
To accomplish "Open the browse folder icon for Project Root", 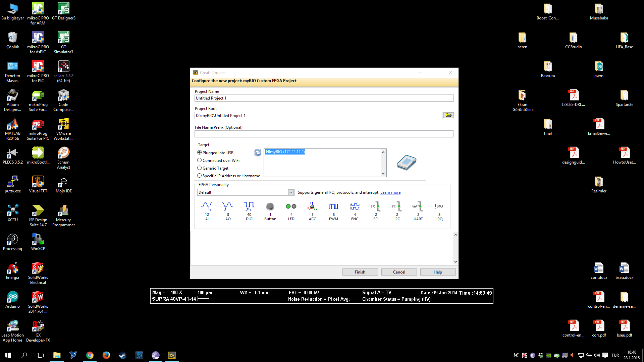I will (448, 115).
